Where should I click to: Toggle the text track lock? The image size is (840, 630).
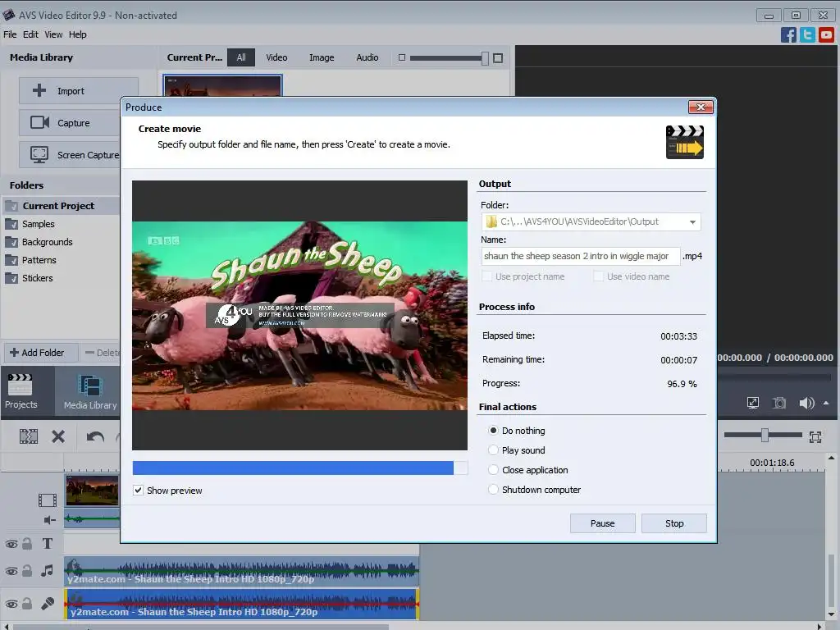coord(27,544)
